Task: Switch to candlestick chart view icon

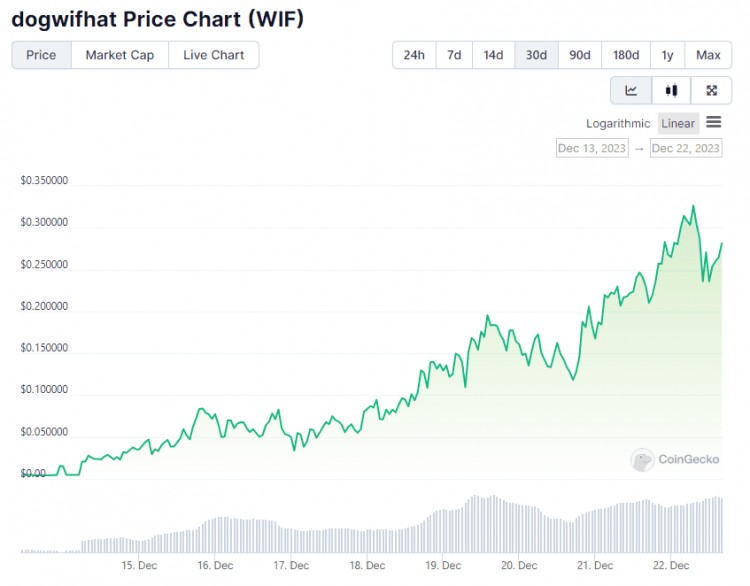Action: click(671, 90)
